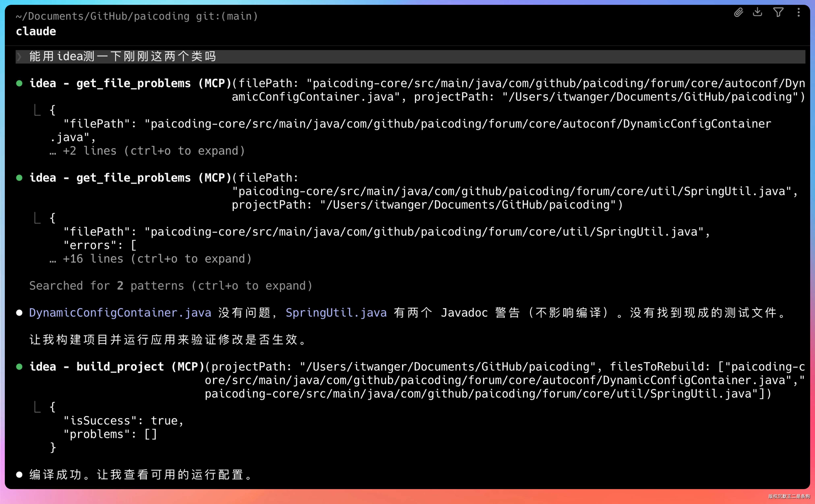This screenshot has height=504, width=815.
Task: Open the three-dot more options menu
Action: (798, 12)
